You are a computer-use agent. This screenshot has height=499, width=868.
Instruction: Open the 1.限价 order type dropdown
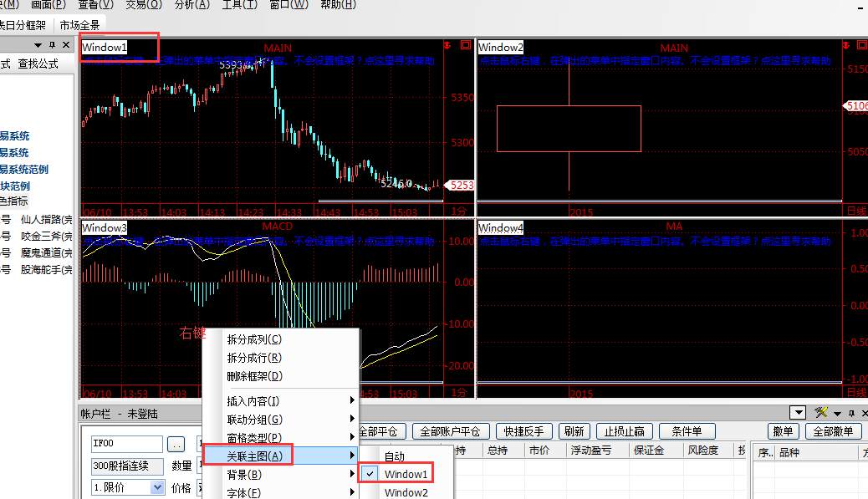click(156, 487)
